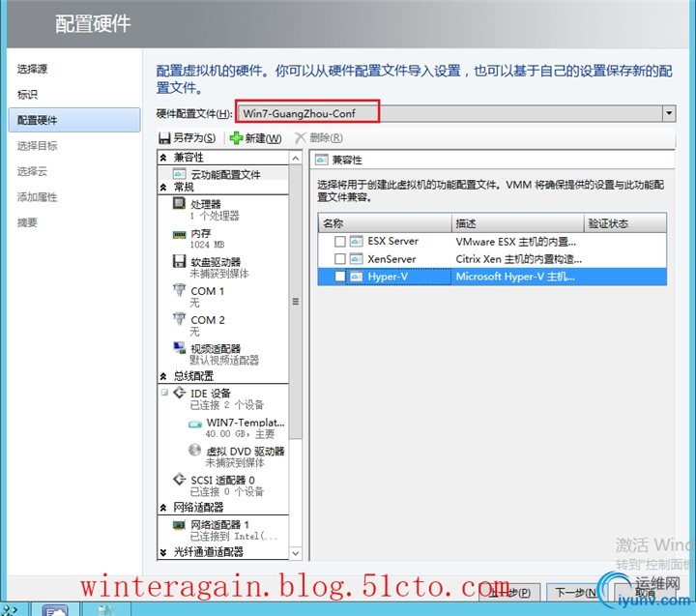Image resolution: width=696 pixels, height=616 pixels.
Task: Open the hardware profile dropdown arrow
Action: pyautogui.click(x=669, y=114)
